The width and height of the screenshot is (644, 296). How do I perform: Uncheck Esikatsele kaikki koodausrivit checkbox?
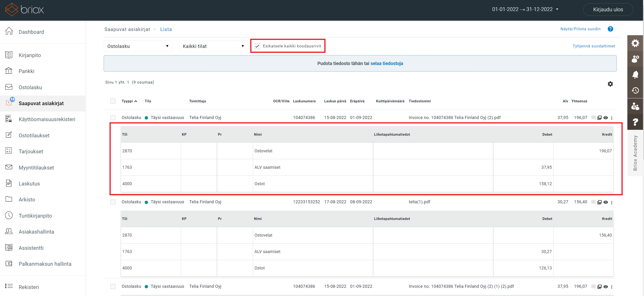[257, 46]
